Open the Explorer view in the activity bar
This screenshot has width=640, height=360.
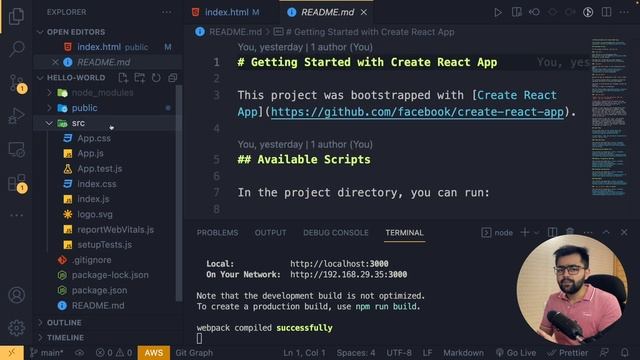(x=16, y=16)
